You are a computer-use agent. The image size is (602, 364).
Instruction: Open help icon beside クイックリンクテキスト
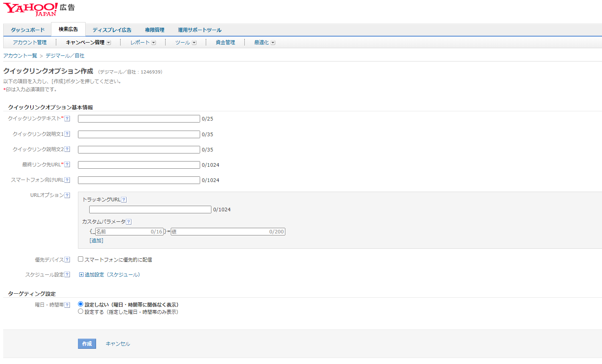(x=67, y=119)
